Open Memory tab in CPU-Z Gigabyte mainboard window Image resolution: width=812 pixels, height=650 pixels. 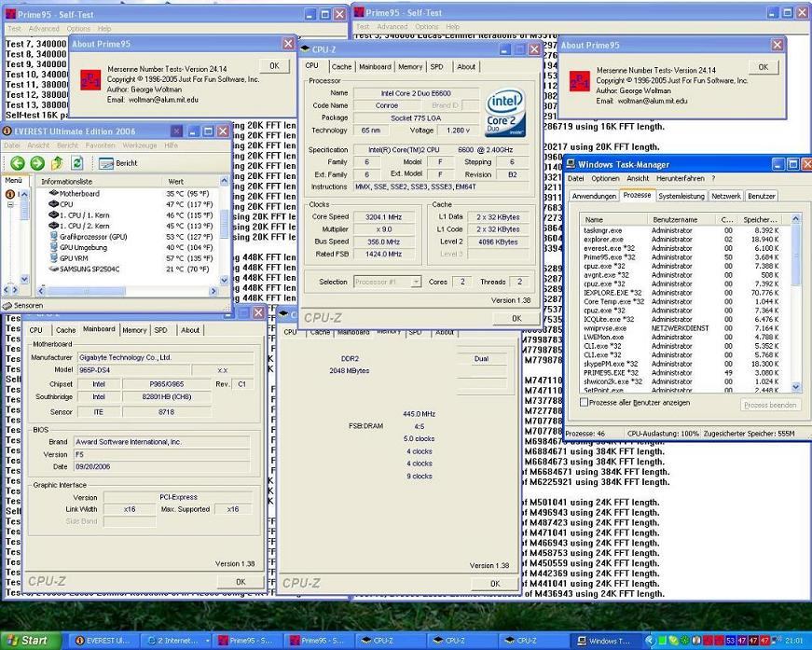coord(134,330)
